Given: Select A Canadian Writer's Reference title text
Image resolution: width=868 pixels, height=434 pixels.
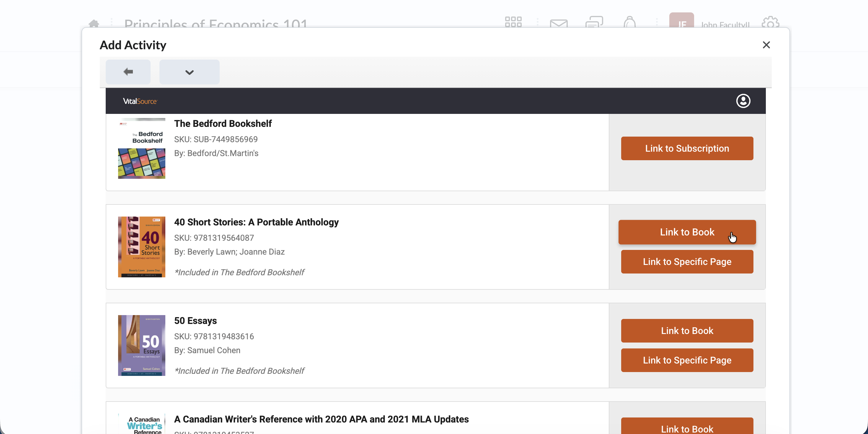Looking at the screenshot, I should pyautogui.click(x=322, y=419).
